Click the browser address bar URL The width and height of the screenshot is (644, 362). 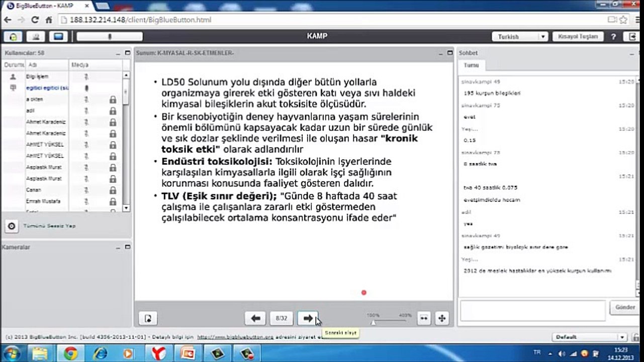[x=141, y=20]
